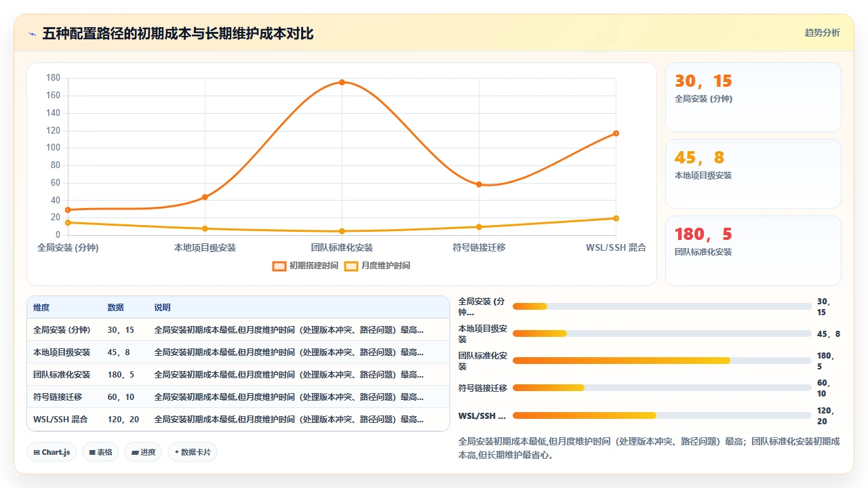Click the summary paragraph below the progress bars
The height and width of the screenshot is (488, 868).
coord(649,448)
